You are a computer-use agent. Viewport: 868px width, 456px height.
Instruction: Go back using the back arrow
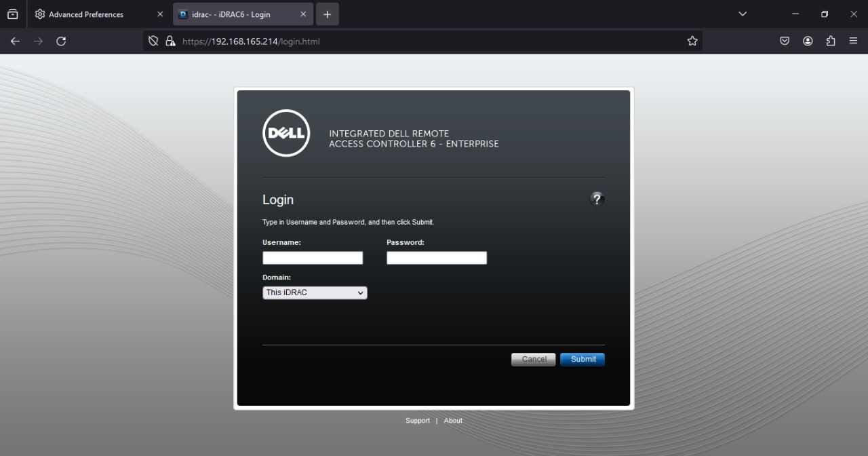15,41
